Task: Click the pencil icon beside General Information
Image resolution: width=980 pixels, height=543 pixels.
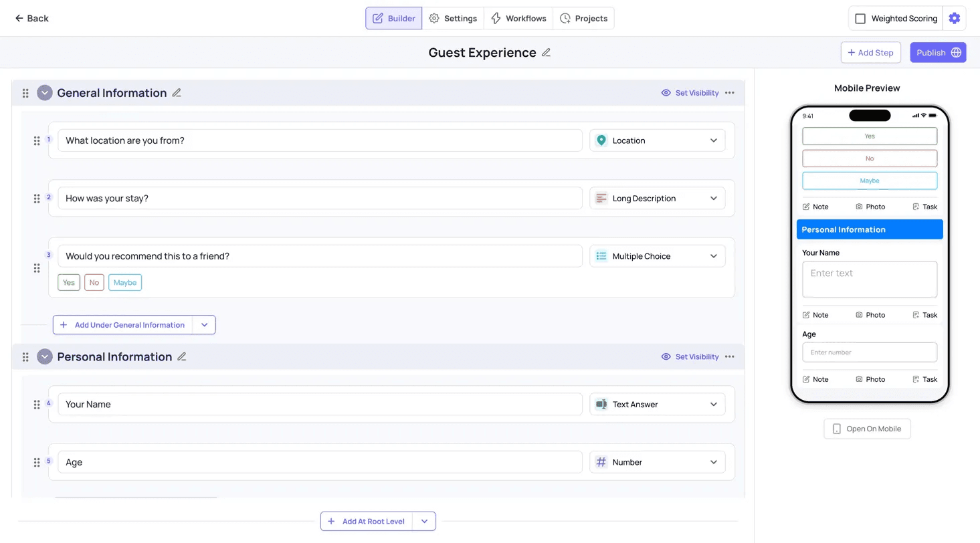Action: 177,93
